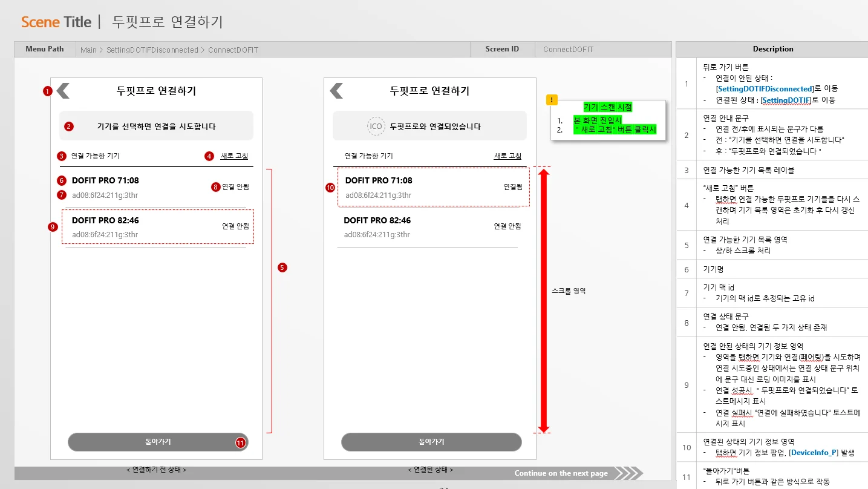Click the Scene Title heading text

click(x=56, y=22)
